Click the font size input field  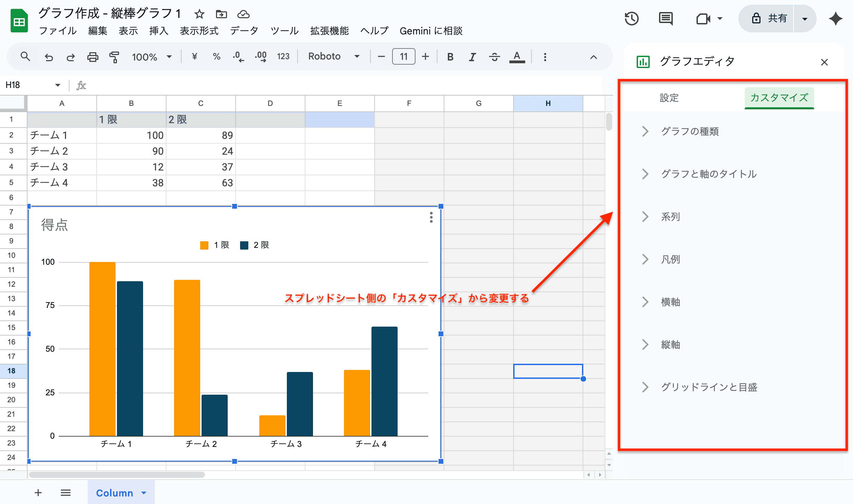point(403,56)
